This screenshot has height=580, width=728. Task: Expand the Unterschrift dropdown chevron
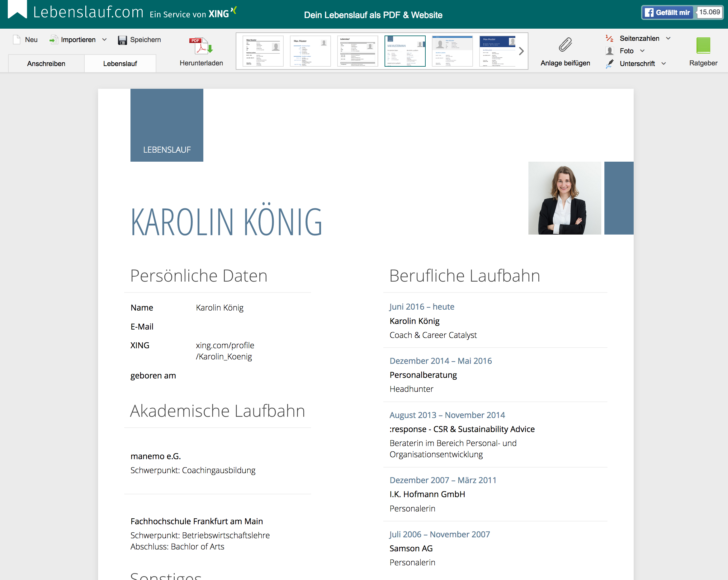(x=664, y=64)
